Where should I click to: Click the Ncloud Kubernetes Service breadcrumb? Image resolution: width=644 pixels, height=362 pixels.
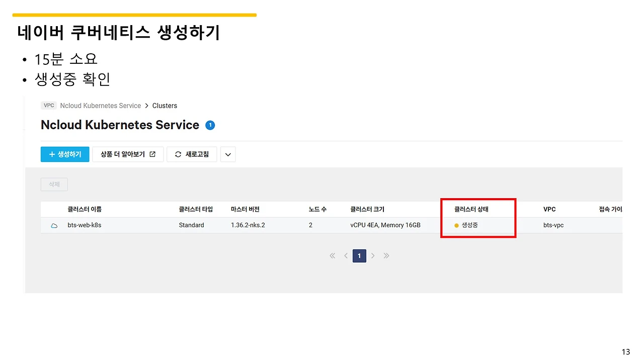point(101,106)
